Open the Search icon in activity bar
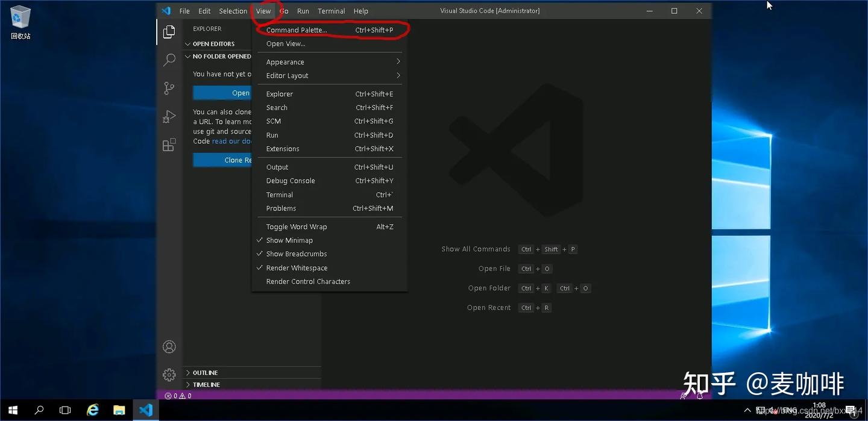 point(169,60)
